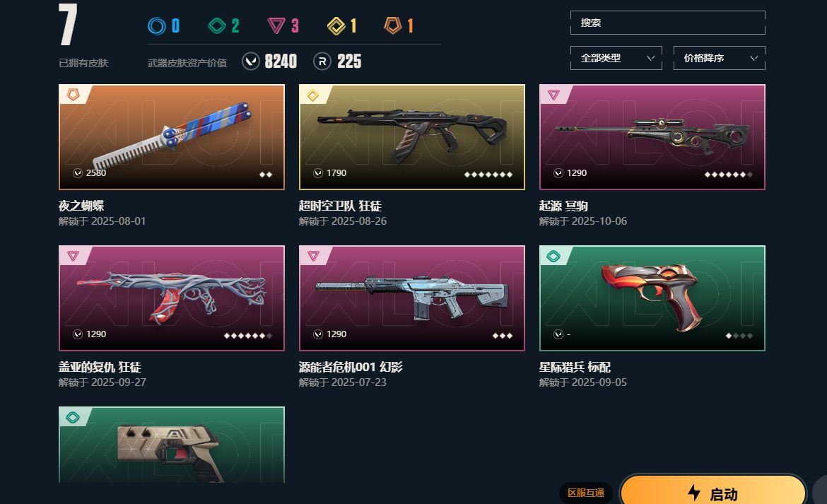
Task: Click the Radianite icon beside 225
Action: (x=322, y=61)
